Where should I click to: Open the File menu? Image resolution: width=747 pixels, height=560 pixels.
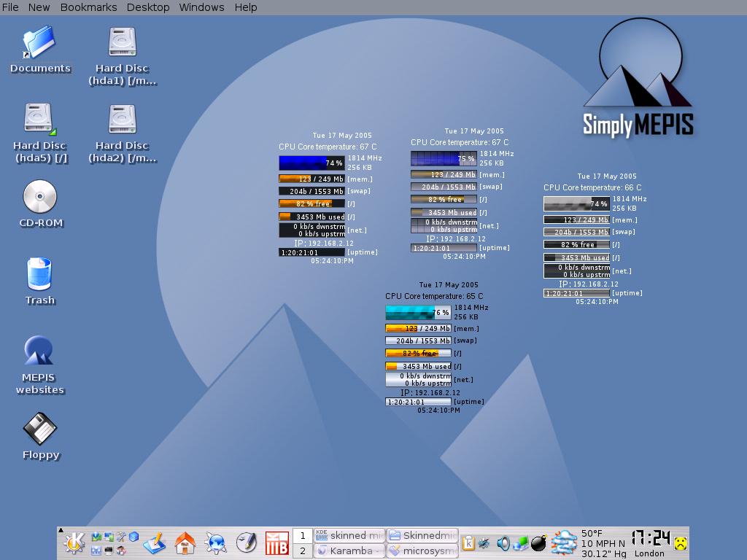[x=10, y=7]
